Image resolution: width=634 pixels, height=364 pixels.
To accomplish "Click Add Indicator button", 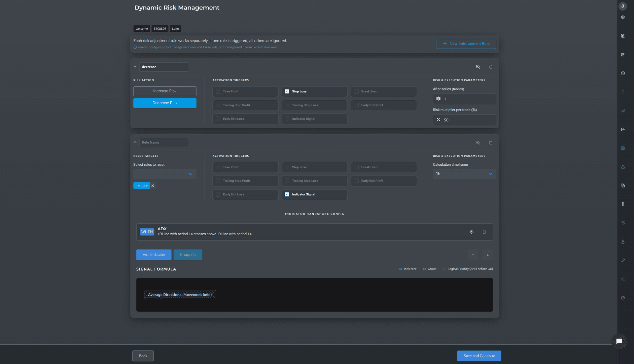I will click(x=154, y=255).
